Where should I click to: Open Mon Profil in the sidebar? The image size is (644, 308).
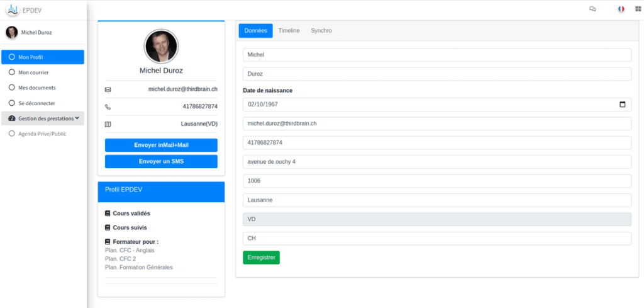[x=43, y=57]
